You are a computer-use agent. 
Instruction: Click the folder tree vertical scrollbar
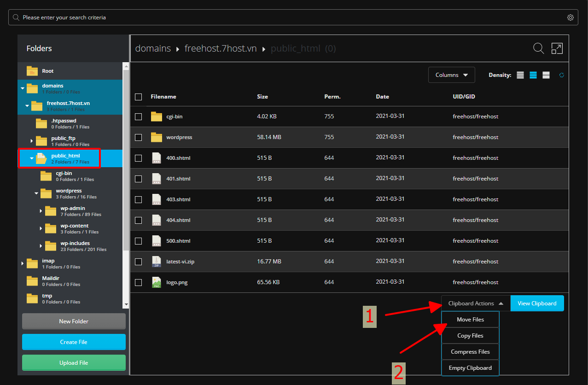click(126, 161)
